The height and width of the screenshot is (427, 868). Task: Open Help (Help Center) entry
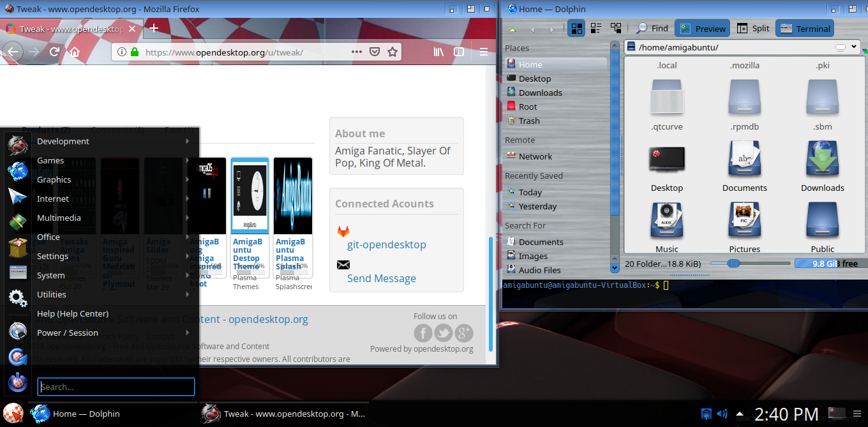[x=115, y=313]
